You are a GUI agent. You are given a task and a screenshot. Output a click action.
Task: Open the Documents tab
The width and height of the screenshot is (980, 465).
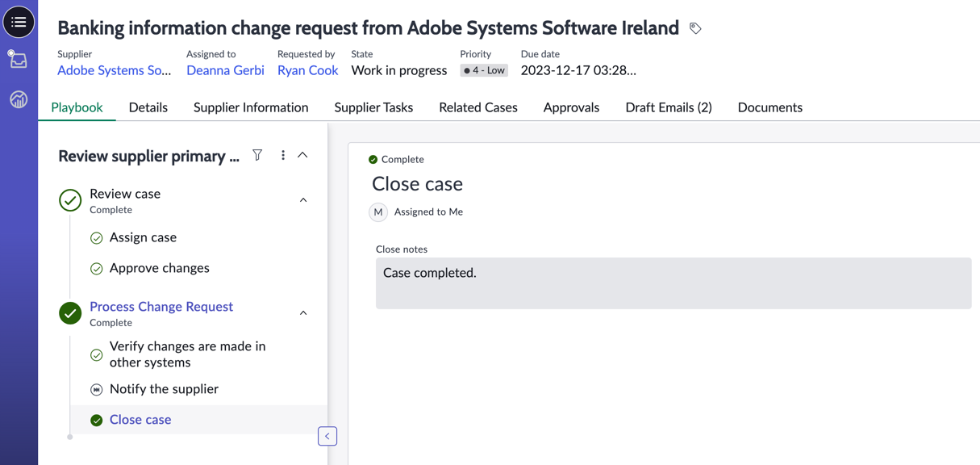(x=770, y=107)
